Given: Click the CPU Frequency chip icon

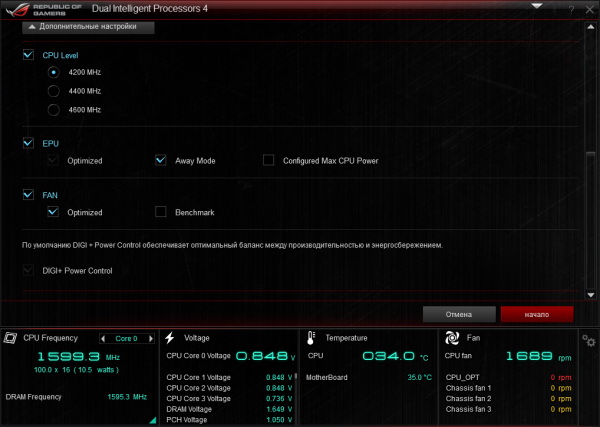Looking at the screenshot, I should 10,338.
